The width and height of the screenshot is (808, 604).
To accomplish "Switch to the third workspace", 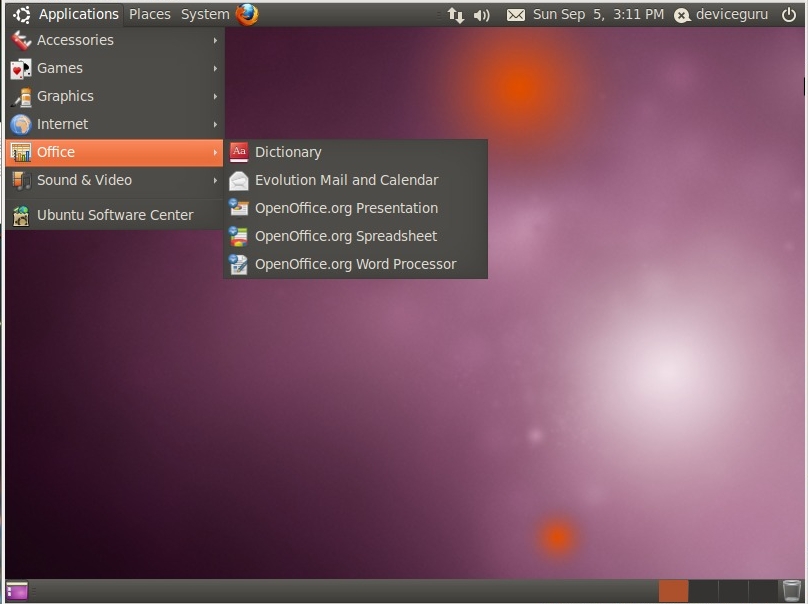I will click(x=733, y=591).
